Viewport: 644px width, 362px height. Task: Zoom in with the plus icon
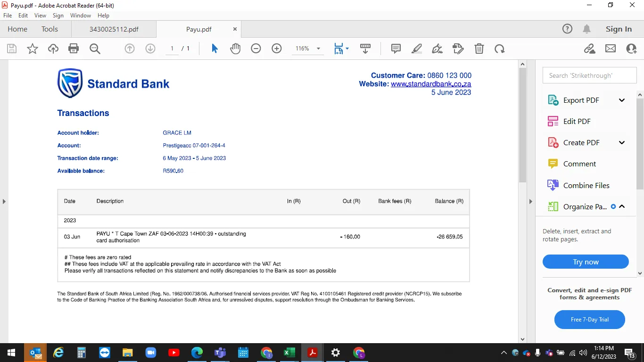coord(277,49)
